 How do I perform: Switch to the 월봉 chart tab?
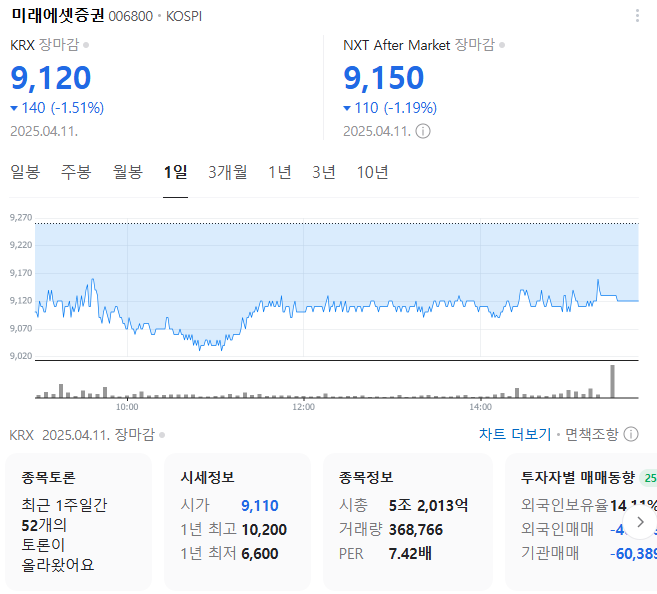pyautogui.click(x=128, y=172)
